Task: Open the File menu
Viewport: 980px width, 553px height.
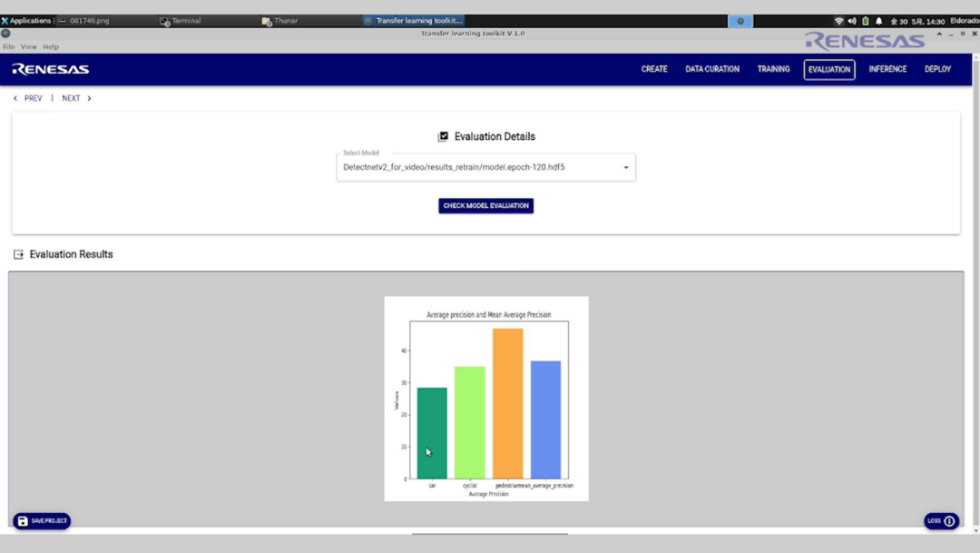Action: coord(9,46)
